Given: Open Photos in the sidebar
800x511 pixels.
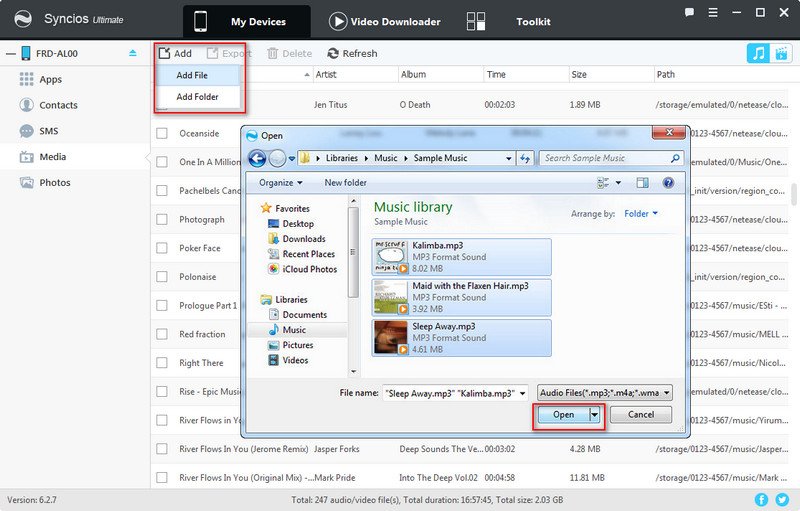Looking at the screenshot, I should click(x=55, y=183).
